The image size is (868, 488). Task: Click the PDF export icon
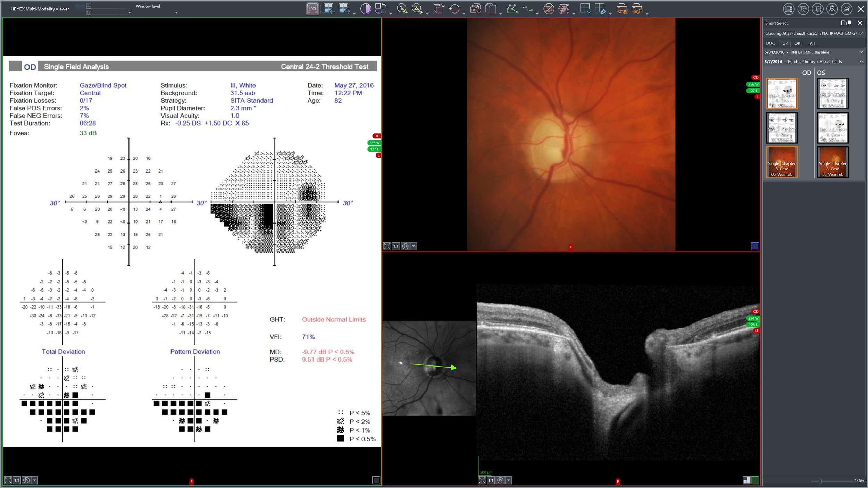tap(475, 9)
